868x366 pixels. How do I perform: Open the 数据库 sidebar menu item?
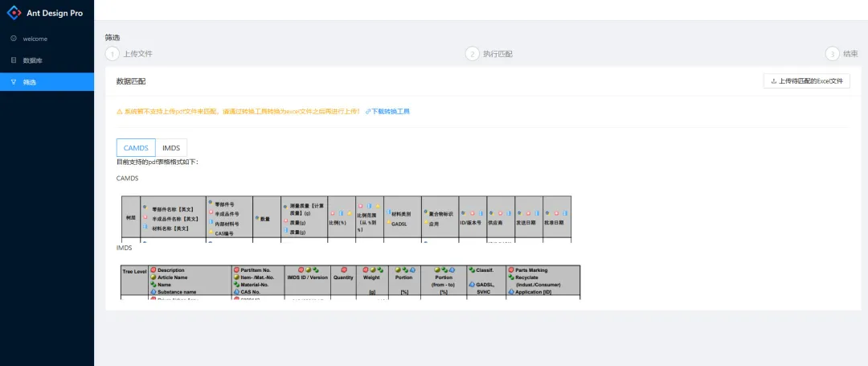(32, 60)
